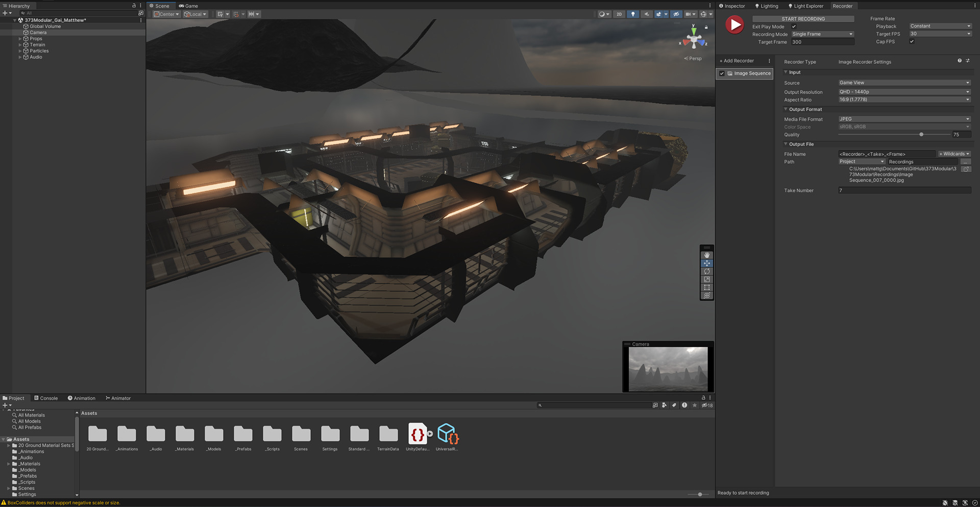This screenshot has height=507, width=980.
Task: Click the JPEG Quality slider handle
Action: (921, 135)
